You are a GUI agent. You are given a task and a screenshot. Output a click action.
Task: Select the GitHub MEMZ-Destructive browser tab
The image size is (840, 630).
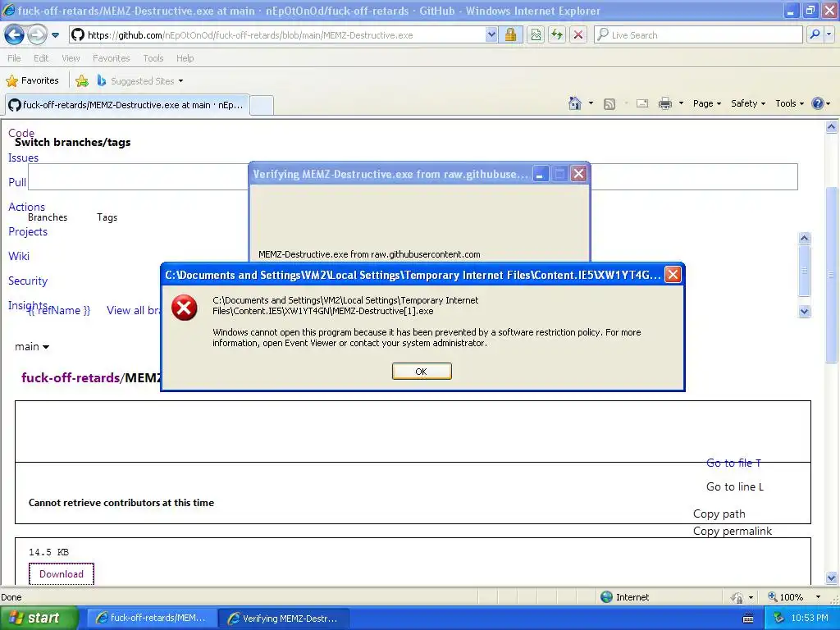click(x=127, y=105)
